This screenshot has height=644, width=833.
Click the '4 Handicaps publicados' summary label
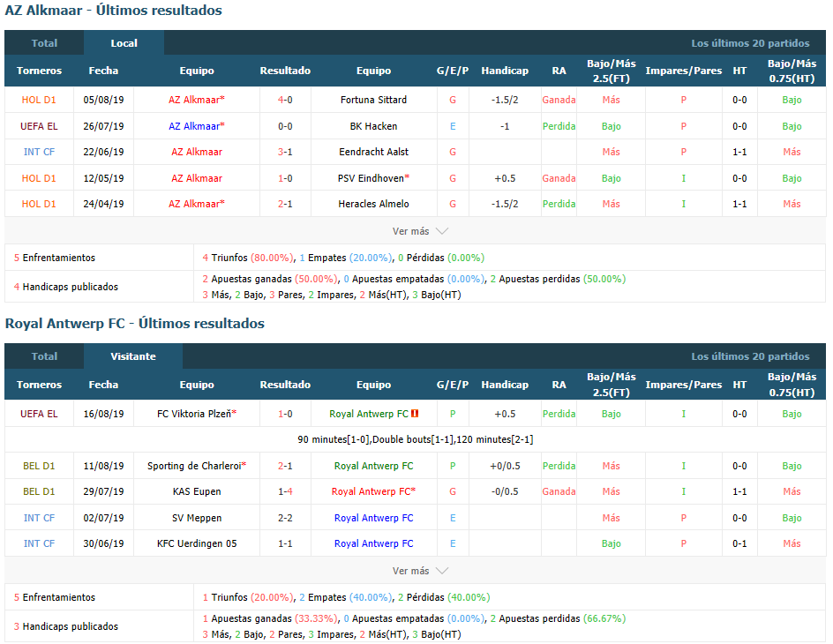coord(66,287)
